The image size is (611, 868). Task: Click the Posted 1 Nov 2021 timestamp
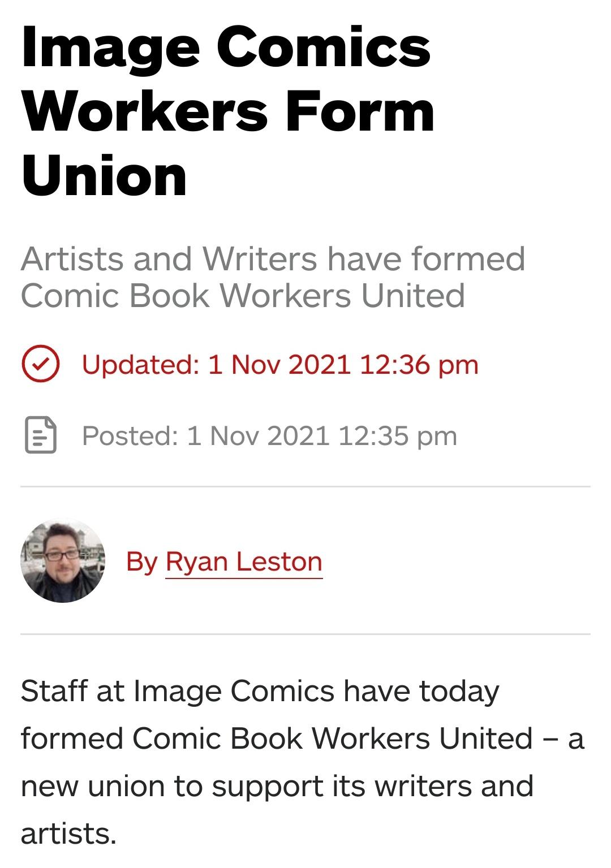269,435
